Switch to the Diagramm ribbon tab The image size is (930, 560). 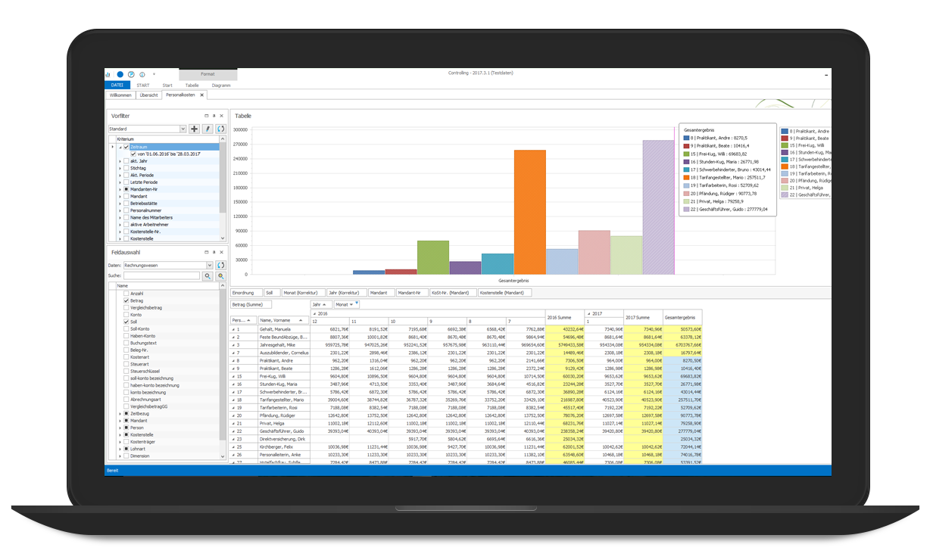coord(222,85)
